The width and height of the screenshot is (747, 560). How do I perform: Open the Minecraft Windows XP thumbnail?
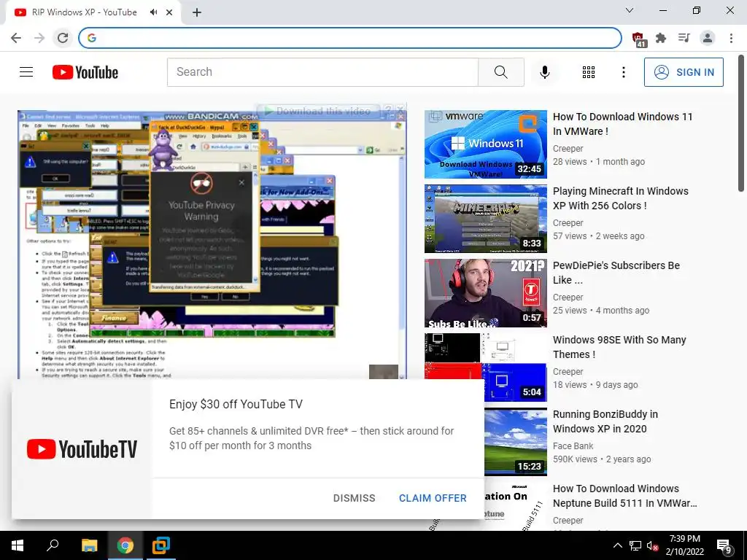pyautogui.click(x=485, y=219)
